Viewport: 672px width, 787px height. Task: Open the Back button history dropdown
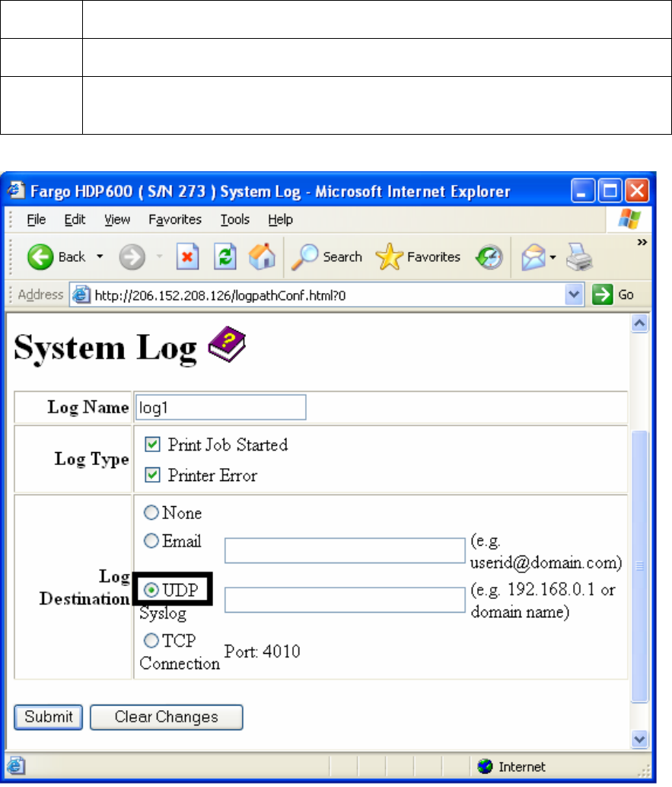tap(100, 257)
